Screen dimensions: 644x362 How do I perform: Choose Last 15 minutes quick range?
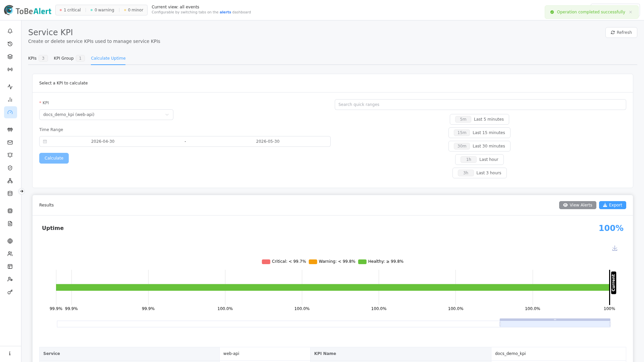point(479,133)
